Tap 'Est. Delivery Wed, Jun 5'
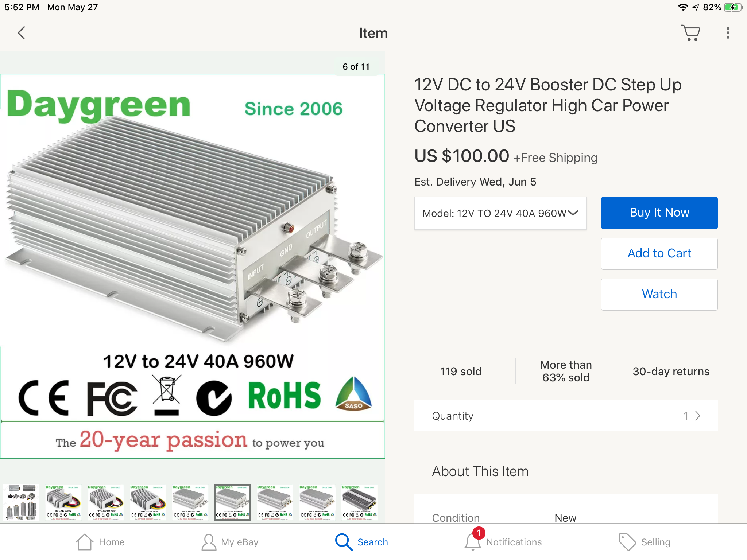The height and width of the screenshot is (560, 747). [475, 182]
